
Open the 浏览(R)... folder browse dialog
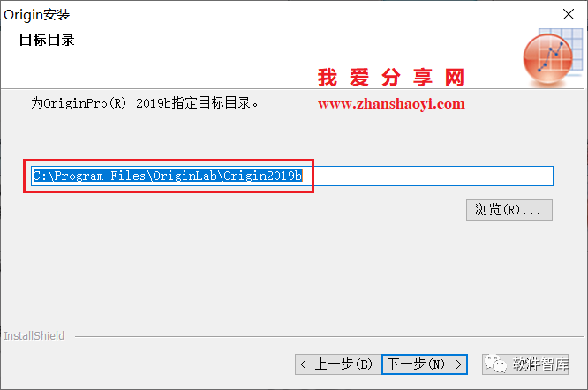(509, 210)
